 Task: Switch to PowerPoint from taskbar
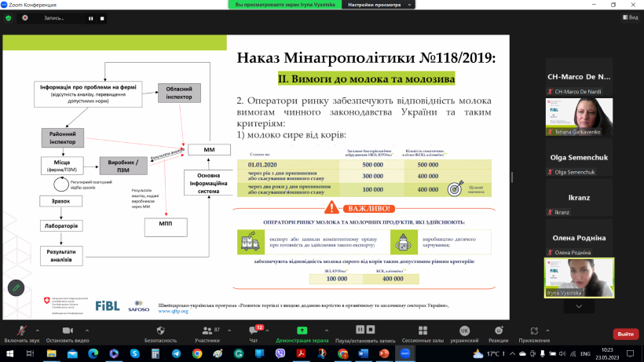(x=384, y=354)
